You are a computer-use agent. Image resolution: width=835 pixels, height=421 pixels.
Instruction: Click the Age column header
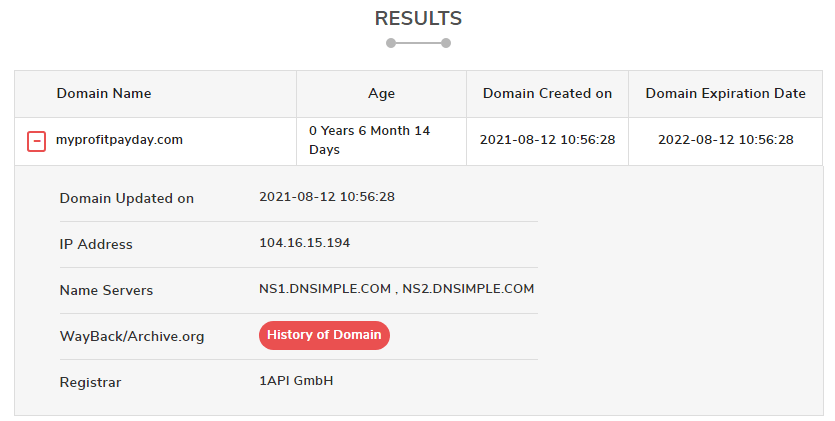point(381,94)
